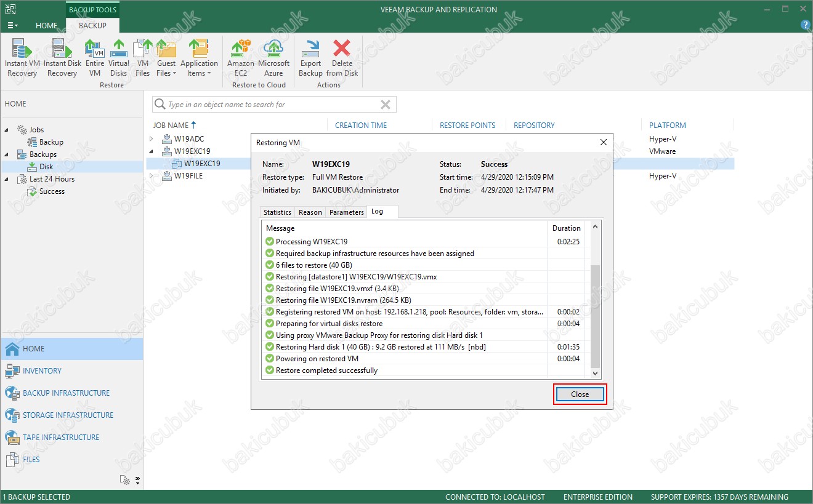Click log scrollbar down arrow
Viewport: 813px width, 504px height.
tap(594, 373)
